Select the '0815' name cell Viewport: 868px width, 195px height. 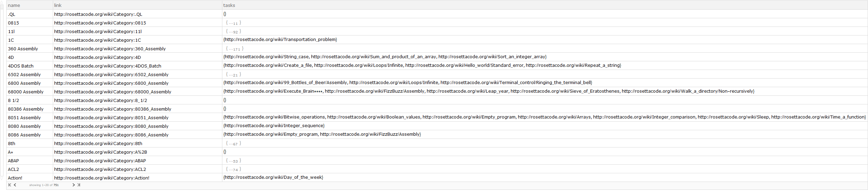coord(30,23)
